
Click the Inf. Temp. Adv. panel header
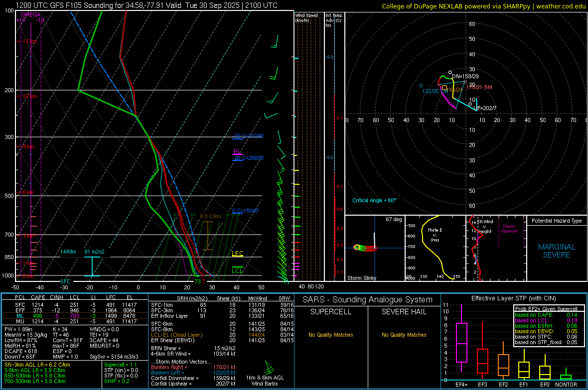pos(334,20)
